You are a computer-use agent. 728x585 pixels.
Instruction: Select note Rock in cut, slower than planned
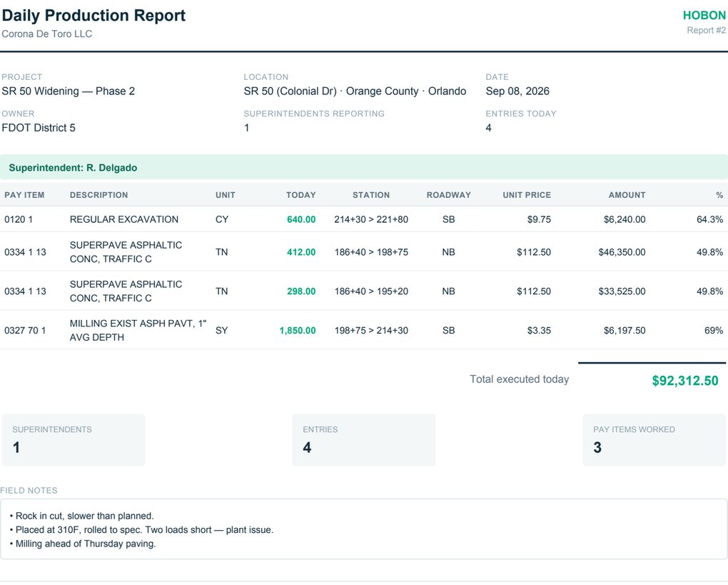coord(84,516)
